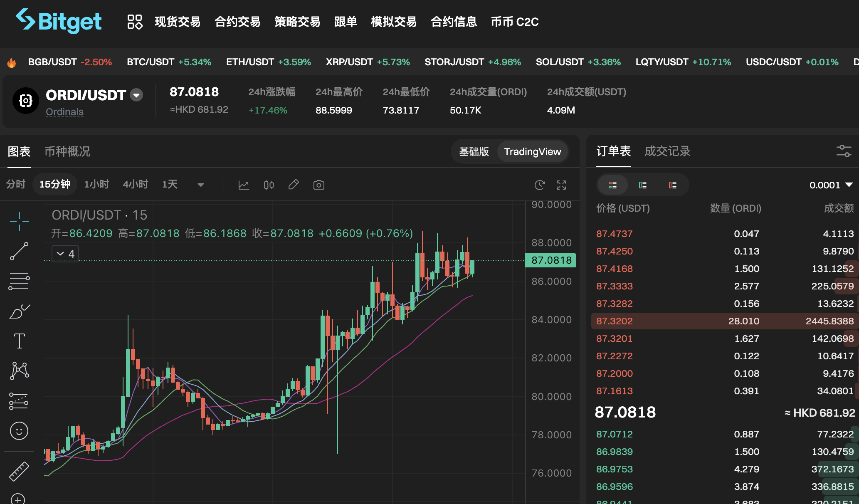This screenshot has height=504, width=859.
Task: Open the indicators chart icon
Action: [x=244, y=185]
